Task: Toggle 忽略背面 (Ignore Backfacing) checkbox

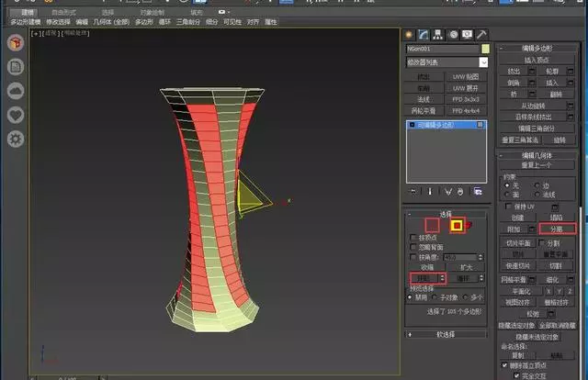Action: [x=413, y=248]
